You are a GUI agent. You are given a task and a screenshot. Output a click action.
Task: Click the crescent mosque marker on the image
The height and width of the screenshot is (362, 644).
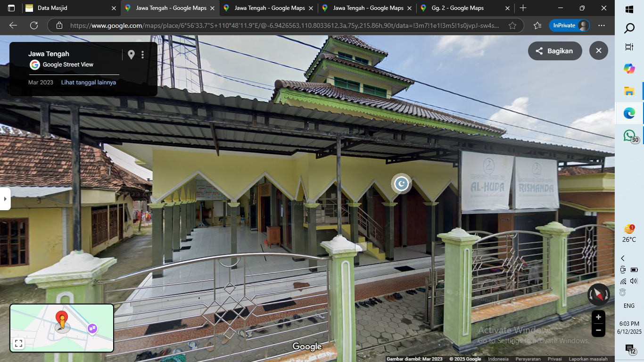[401, 184]
